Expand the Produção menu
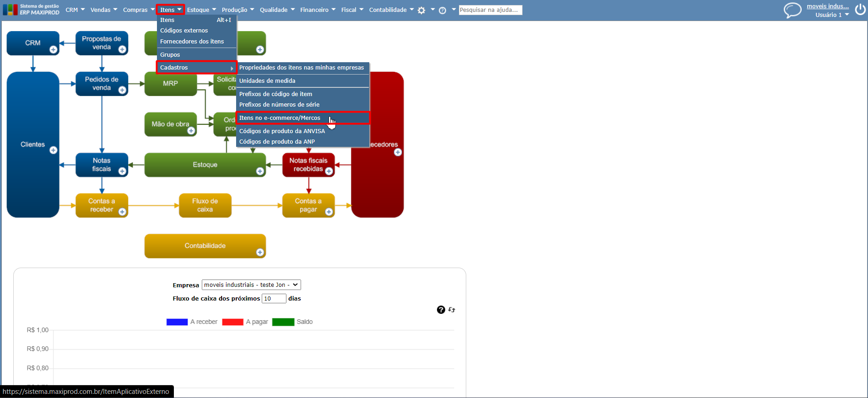 coord(238,10)
